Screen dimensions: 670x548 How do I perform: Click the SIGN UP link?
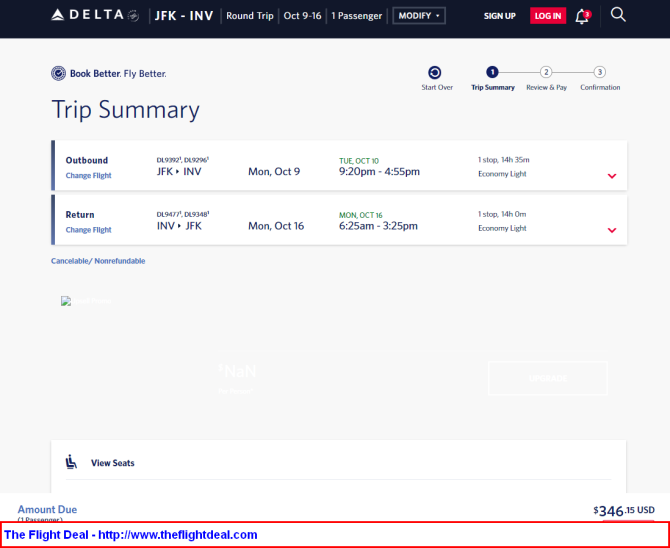(x=500, y=16)
